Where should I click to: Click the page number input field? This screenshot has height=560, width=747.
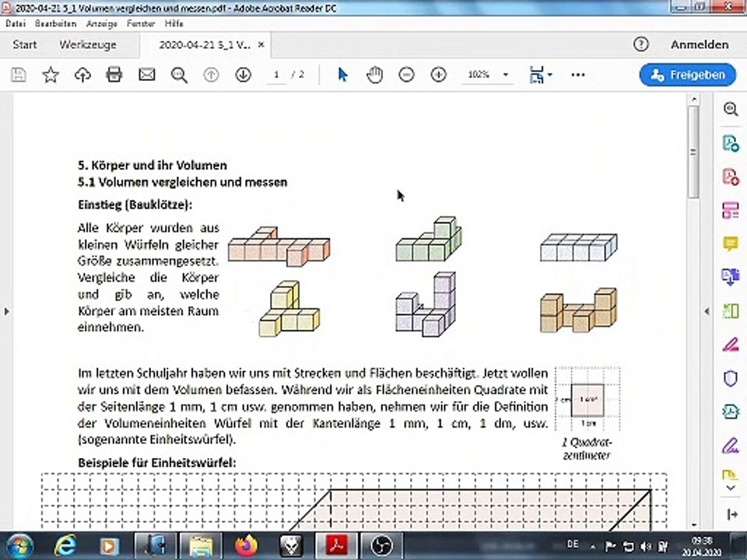click(276, 75)
